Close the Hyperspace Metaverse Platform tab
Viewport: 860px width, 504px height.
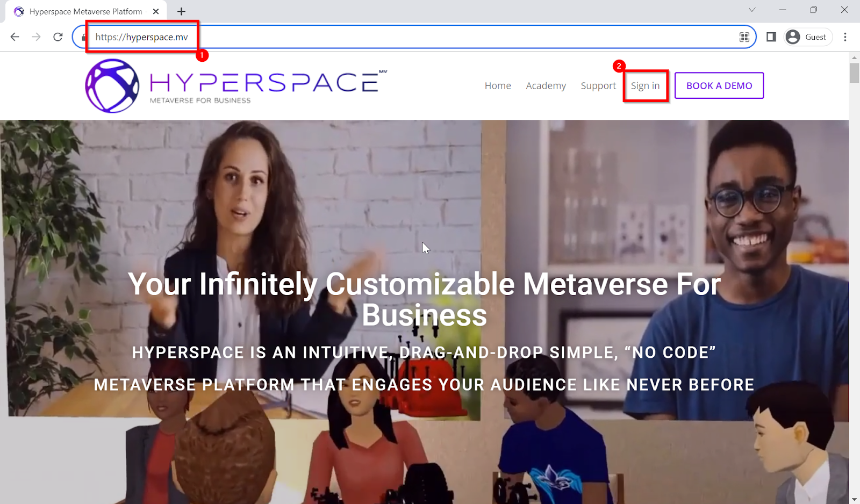(x=156, y=11)
